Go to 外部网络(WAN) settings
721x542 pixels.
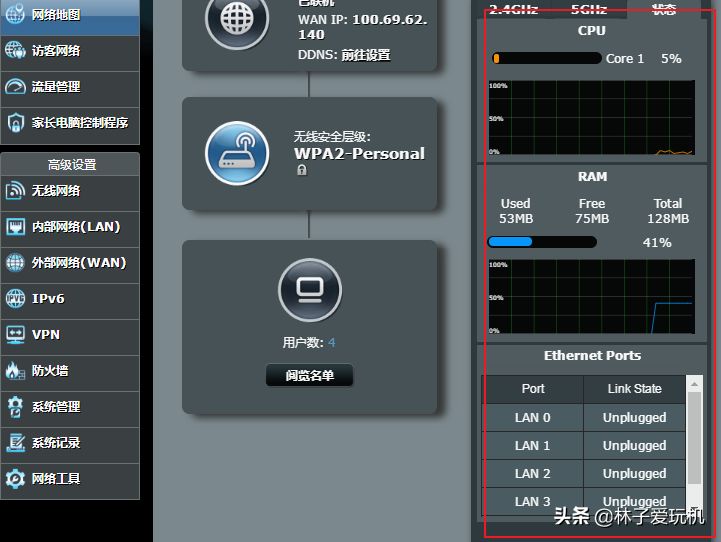(70, 263)
